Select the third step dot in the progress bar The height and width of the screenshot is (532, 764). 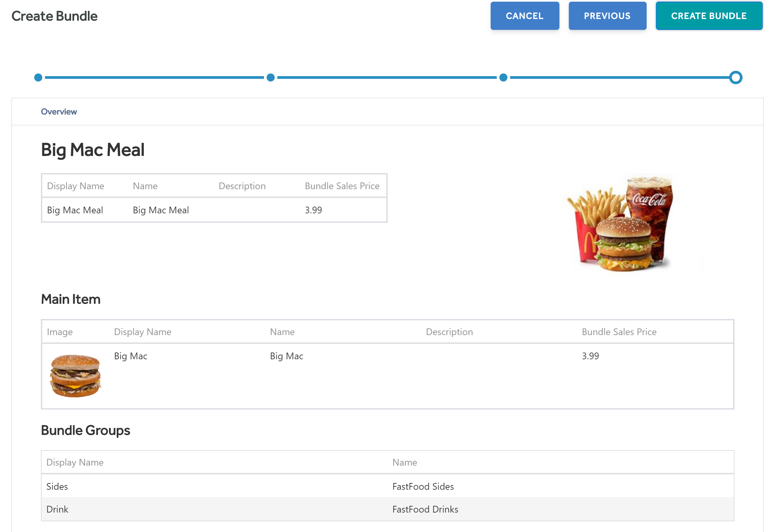point(503,77)
